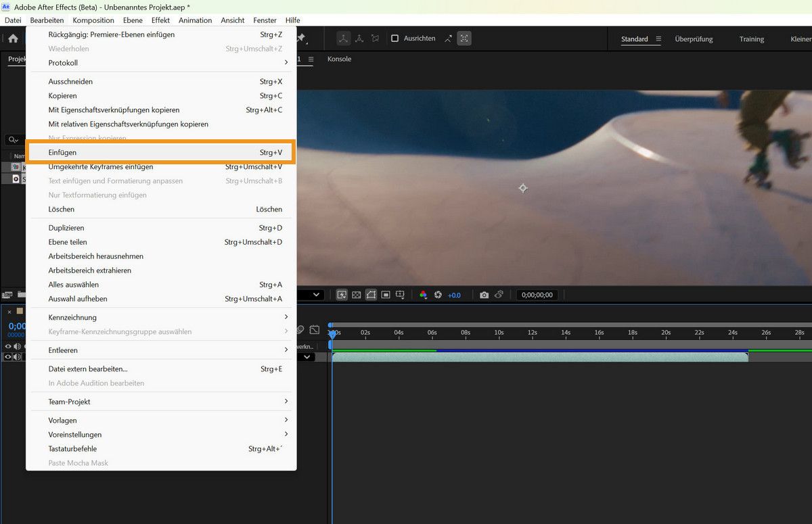Click the anchor point crosshair in the viewer
The width and height of the screenshot is (812, 524).
click(522, 188)
